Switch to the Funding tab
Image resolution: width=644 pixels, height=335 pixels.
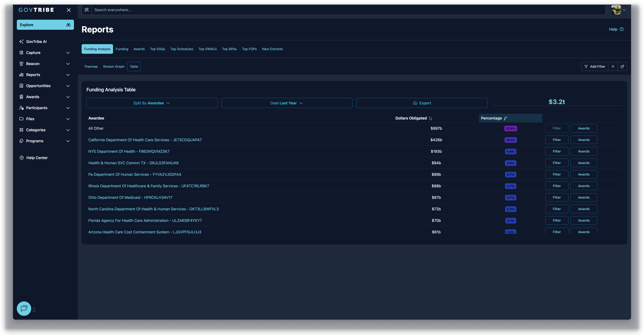pyautogui.click(x=122, y=49)
